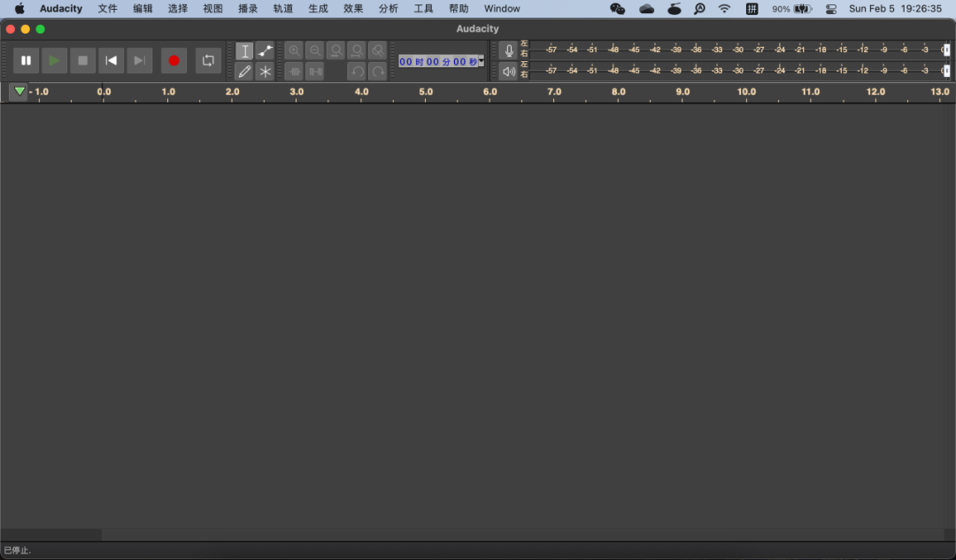Click the WeChat menu bar icon

[x=618, y=9]
